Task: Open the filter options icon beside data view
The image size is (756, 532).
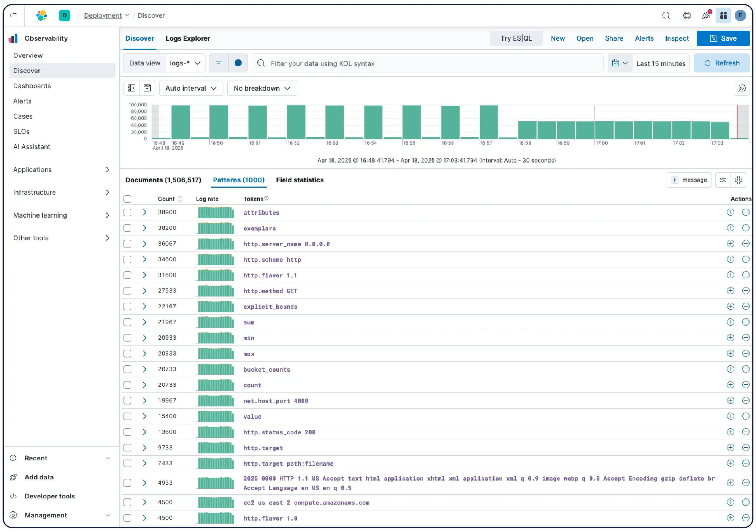Action: (x=218, y=63)
